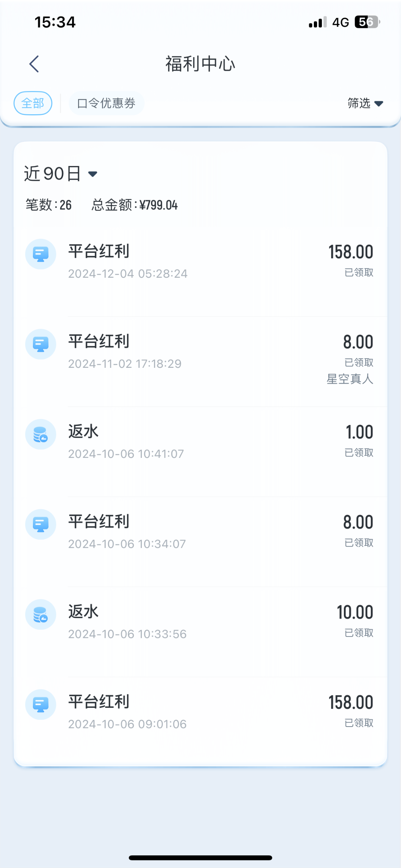Tap the 已领取 status under 8.00 on 2024-10-06
401x868 pixels.
click(x=359, y=543)
